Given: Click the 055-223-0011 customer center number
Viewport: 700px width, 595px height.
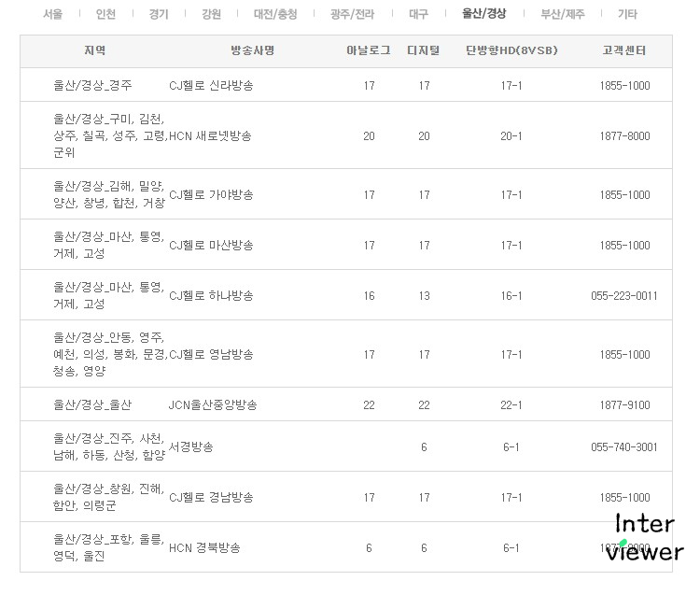Looking at the screenshot, I should (x=624, y=296).
